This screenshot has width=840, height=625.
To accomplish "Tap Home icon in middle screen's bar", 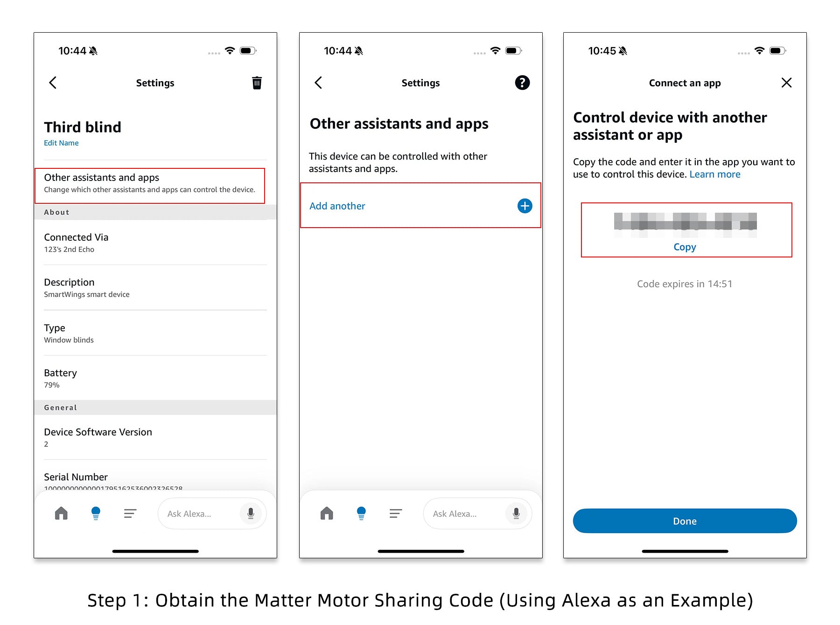I will coord(327,514).
